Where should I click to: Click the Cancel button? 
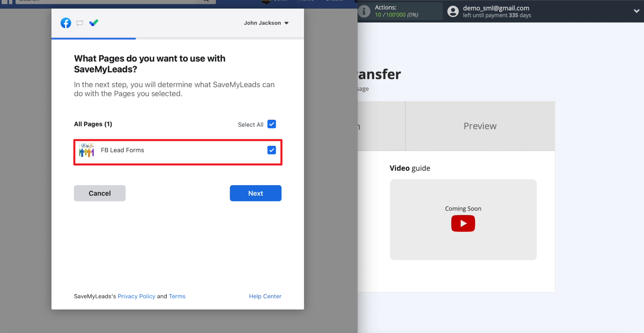point(100,193)
